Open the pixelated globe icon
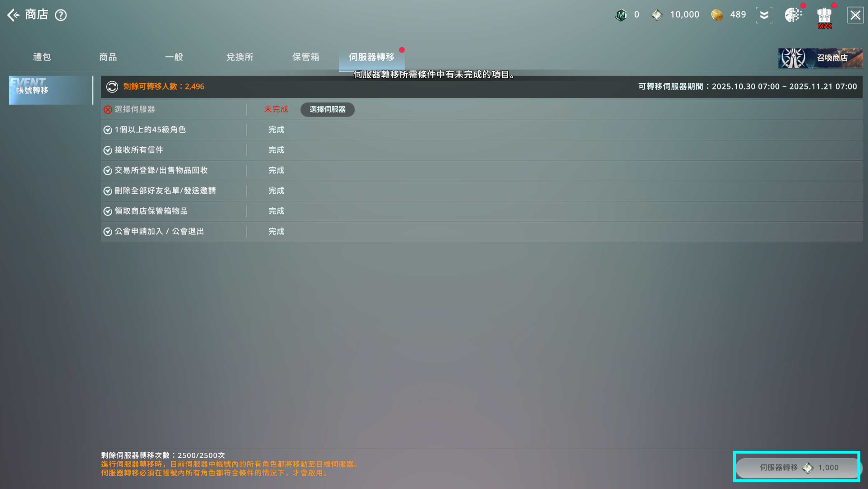868x489 pixels. [x=793, y=15]
